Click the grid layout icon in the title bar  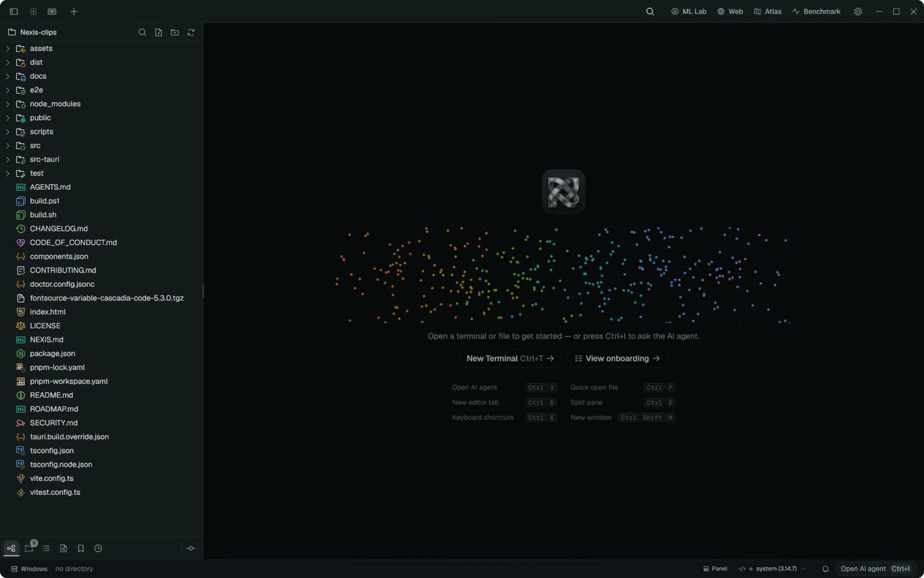click(33, 12)
